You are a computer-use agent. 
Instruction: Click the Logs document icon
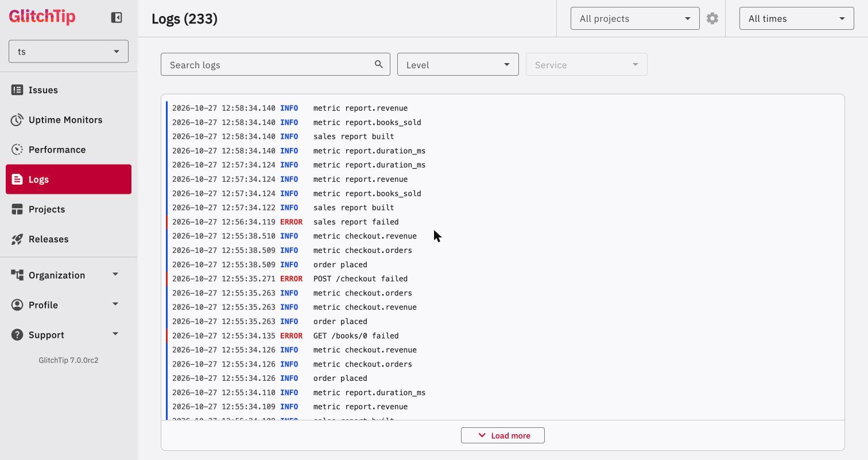pyautogui.click(x=17, y=180)
